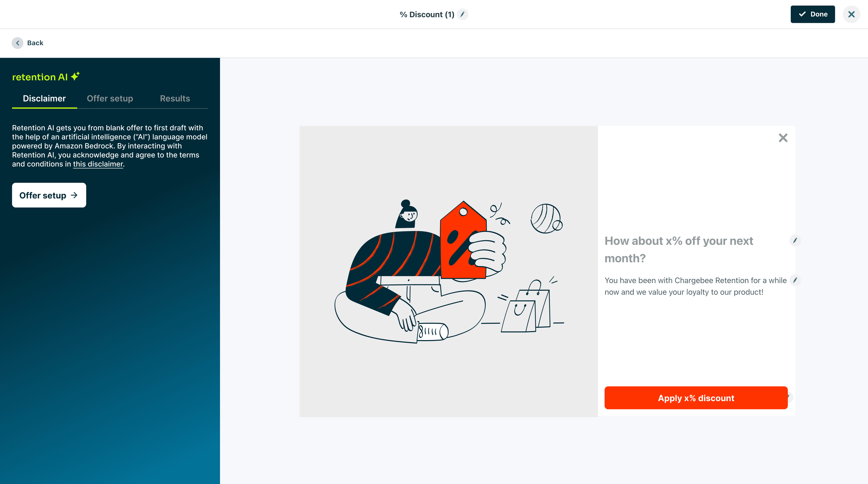Click the Done button

(x=812, y=14)
